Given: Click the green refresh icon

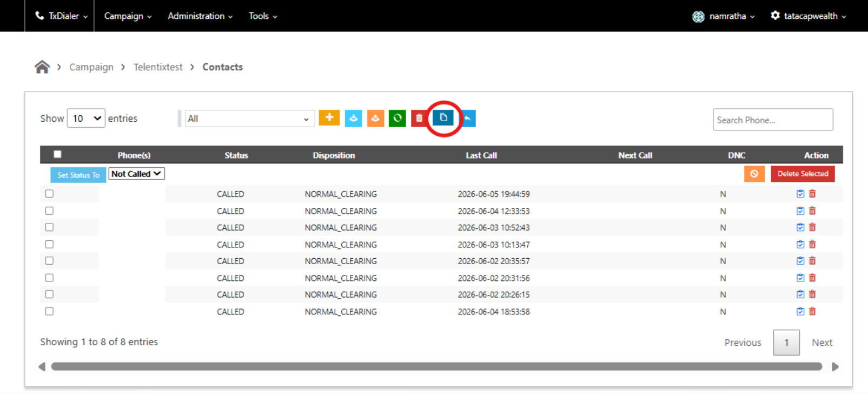Looking at the screenshot, I should pos(397,118).
